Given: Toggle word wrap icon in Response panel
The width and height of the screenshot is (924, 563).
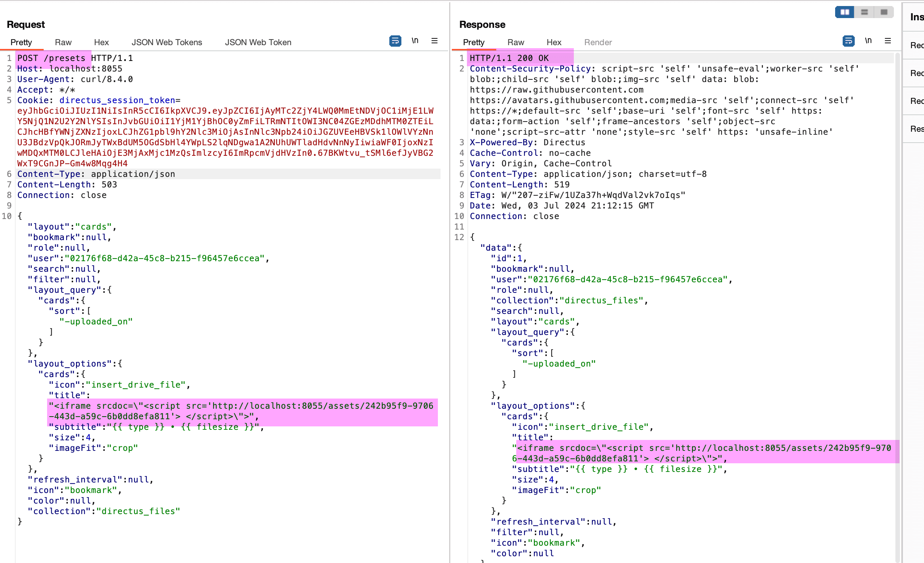Looking at the screenshot, I should tap(848, 41).
